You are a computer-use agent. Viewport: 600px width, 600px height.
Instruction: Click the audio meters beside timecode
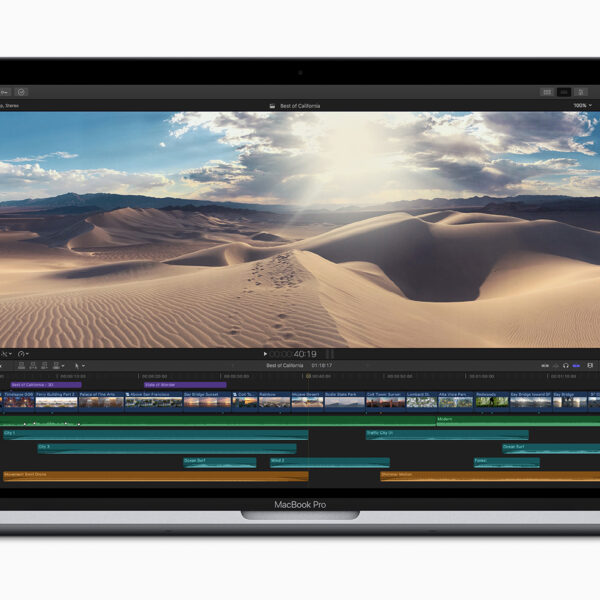330,354
